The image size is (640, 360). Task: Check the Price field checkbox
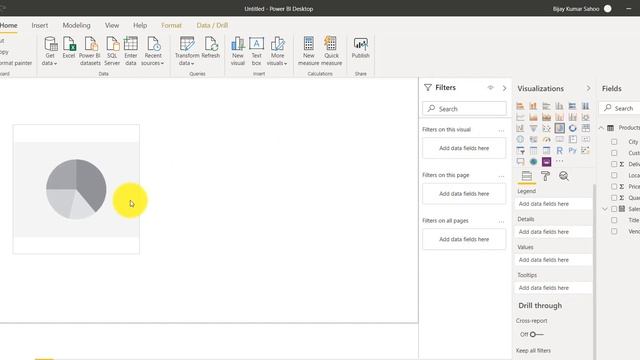[614, 187]
